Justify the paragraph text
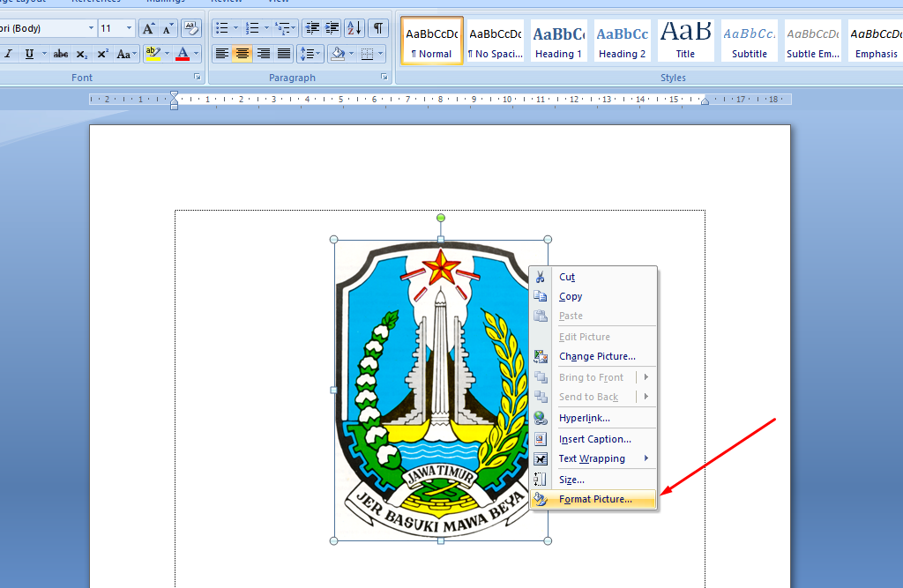Image resolution: width=903 pixels, height=588 pixels. click(x=284, y=54)
